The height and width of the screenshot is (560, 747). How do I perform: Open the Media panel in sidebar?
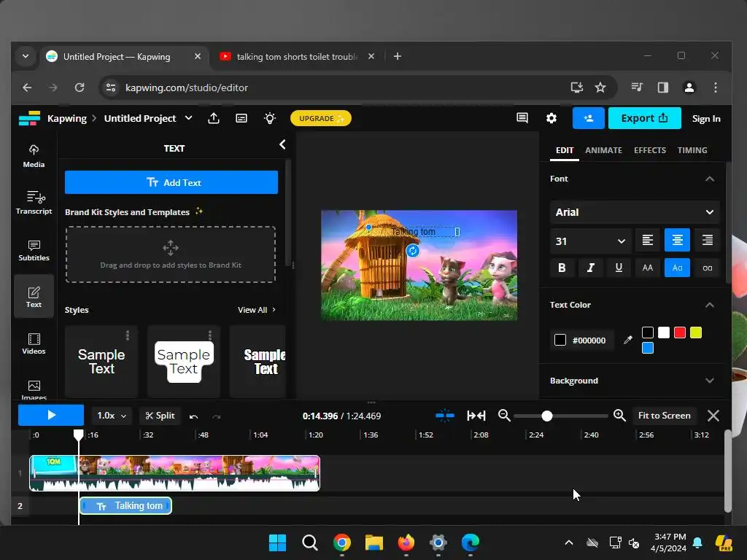pos(34,156)
